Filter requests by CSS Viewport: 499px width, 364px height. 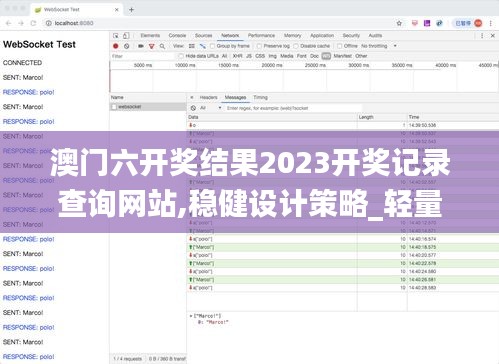pyautogui.click(x=260, y=56)
